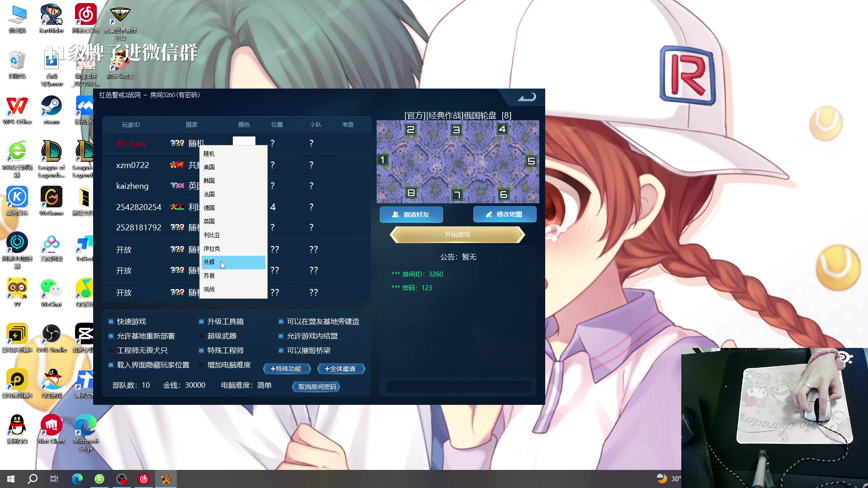This screenshot has width=868, height=488.
Task: Open the +特殊功能 button
Action: coord(287,369)
